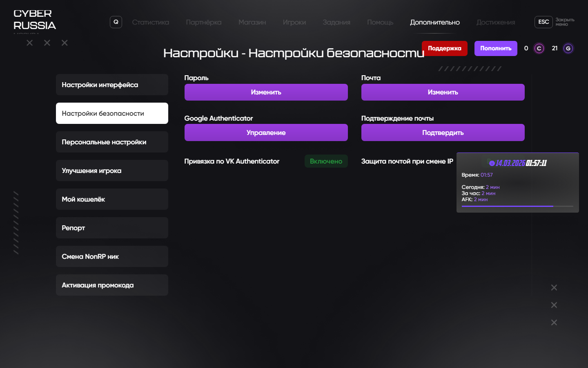Open Мой кошелёк sidebar section
The width and height of the screenshot is (588, 368).
[x=112, y=199]
